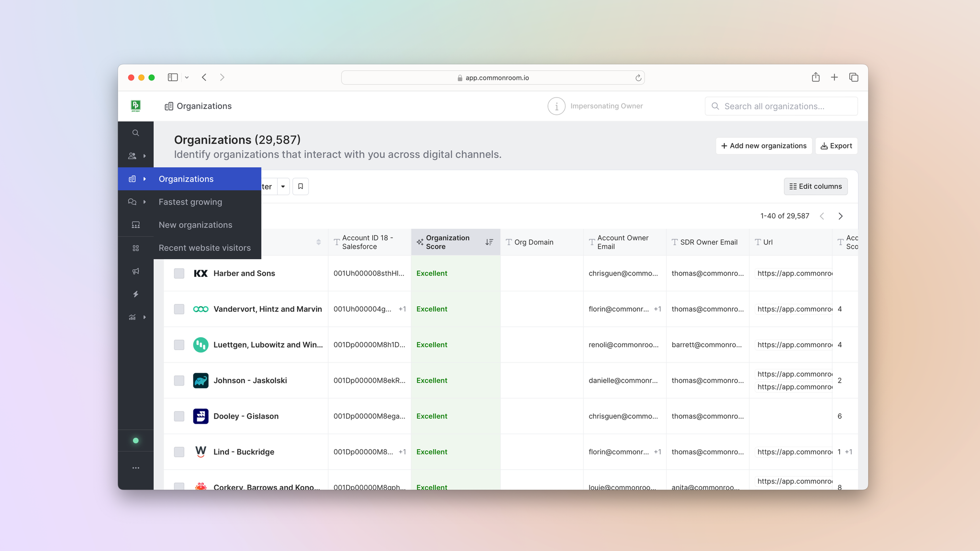Click the Account ID 18 - Salesforce column header
This screenshot has height=551, width=980.
pyautogui.click(x=369, y=242)
